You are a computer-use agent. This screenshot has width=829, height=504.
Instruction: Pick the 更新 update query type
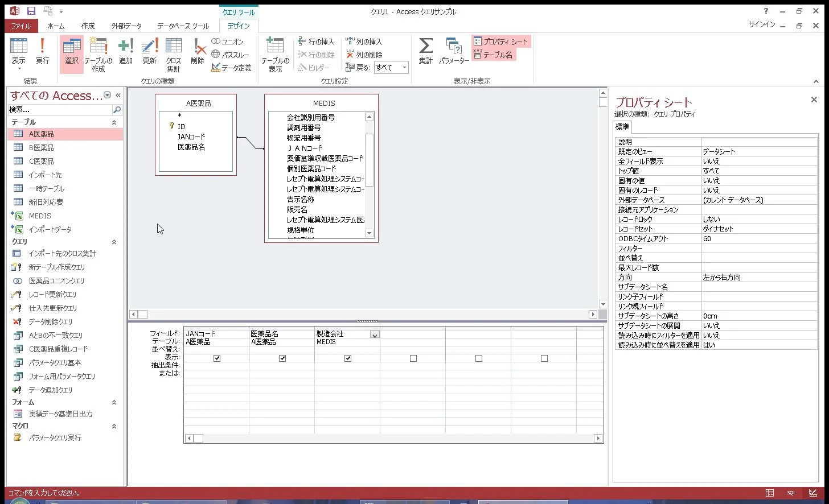(150, 51)
